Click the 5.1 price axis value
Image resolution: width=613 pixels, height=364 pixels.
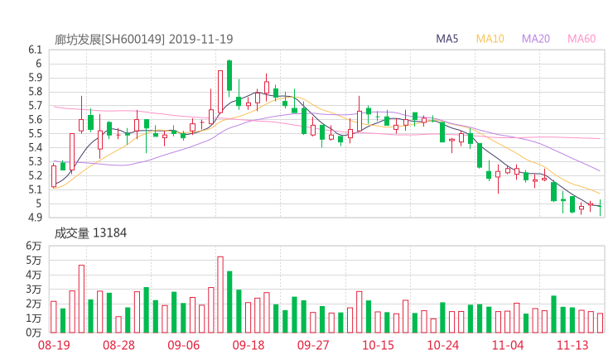(x=35, y=189)
